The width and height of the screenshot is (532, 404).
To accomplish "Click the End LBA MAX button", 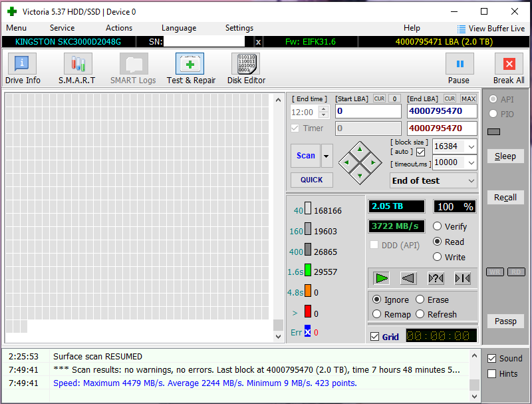I will pyautogui.click(x=469, y=99).
